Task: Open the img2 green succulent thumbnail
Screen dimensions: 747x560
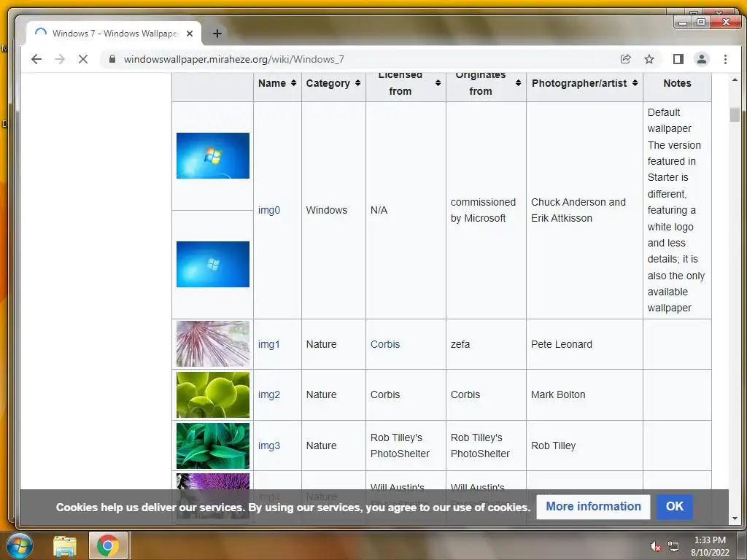Action: [213, 394]
